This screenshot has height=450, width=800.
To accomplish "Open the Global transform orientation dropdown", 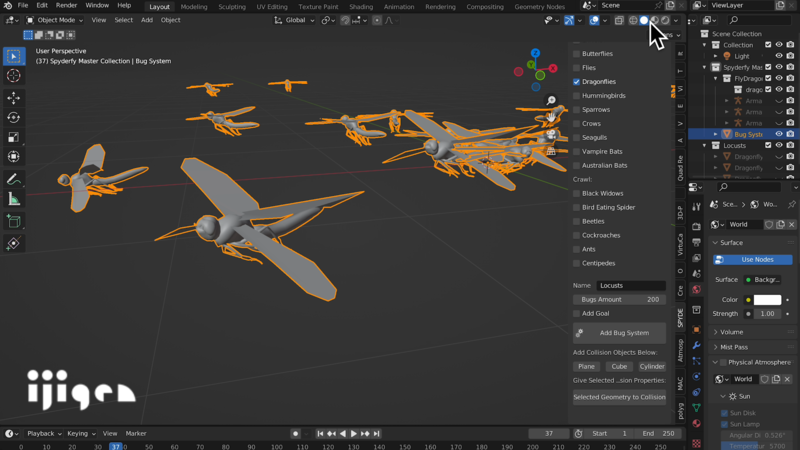I will pos(294,20).
